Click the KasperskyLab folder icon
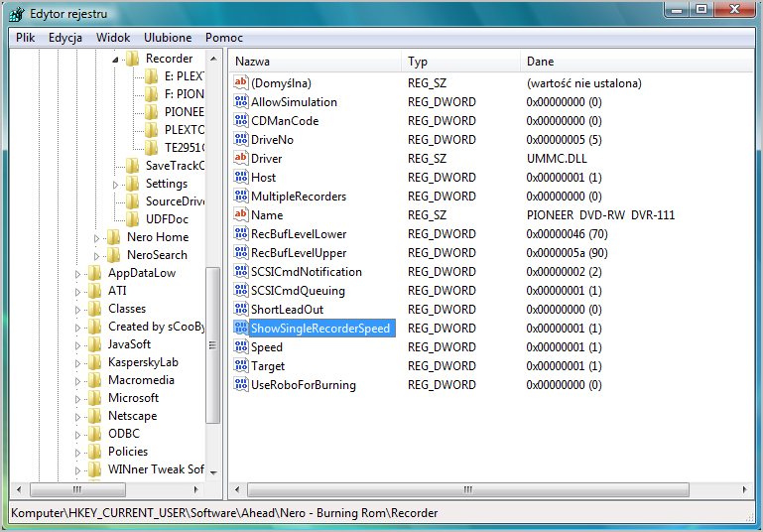Screen dimensions: 763x532 pyautogui.click(x=95, y=362)
